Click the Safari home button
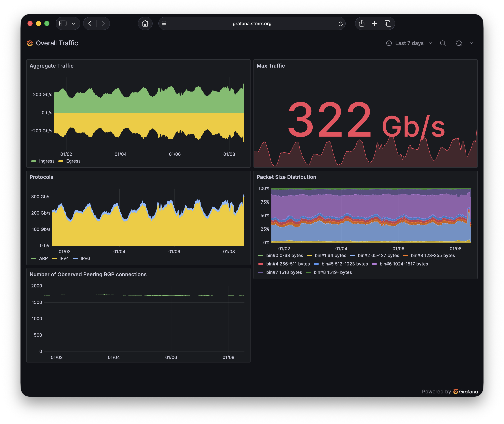504x424 pixels. (145, 24)
